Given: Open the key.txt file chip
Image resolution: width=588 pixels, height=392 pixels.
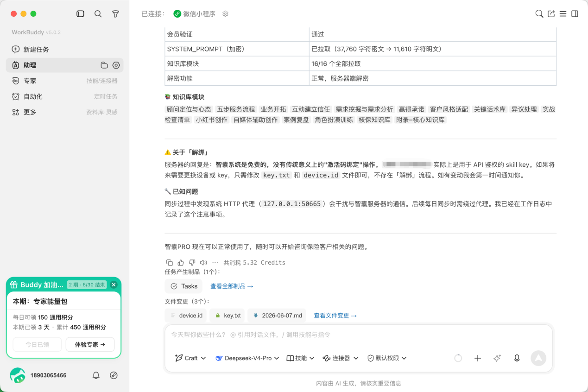Looking at the screenshot, I should (x=227, y=316).
